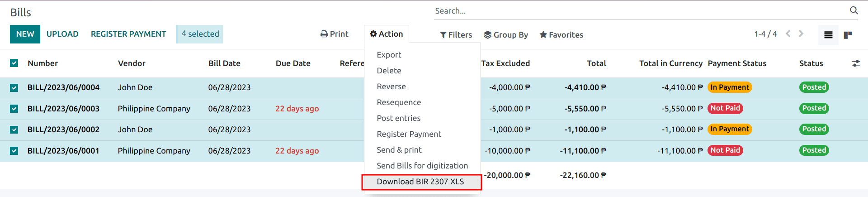Switch to list view icon
Screen dimensions: 868x197
pos(828,35)
